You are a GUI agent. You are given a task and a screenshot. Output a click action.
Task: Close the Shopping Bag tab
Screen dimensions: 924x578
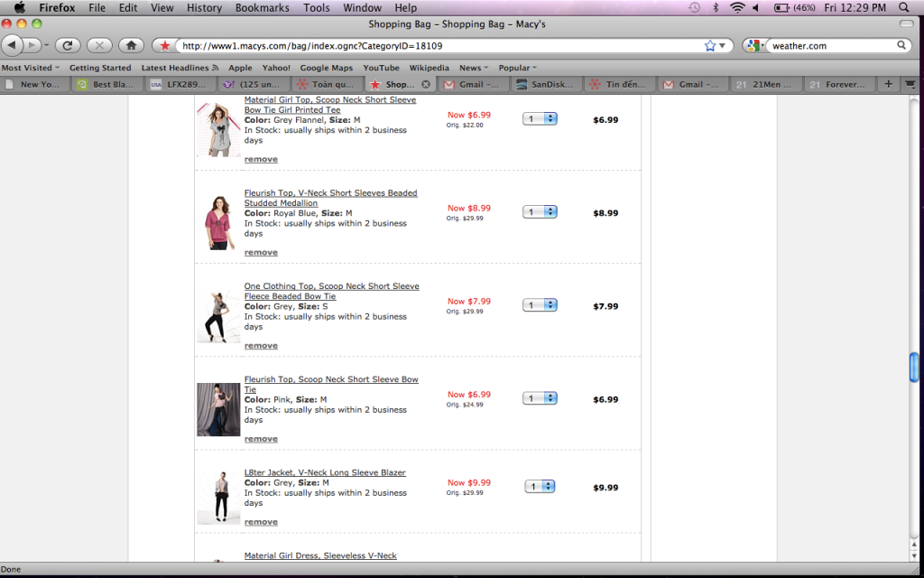point(426,84)
